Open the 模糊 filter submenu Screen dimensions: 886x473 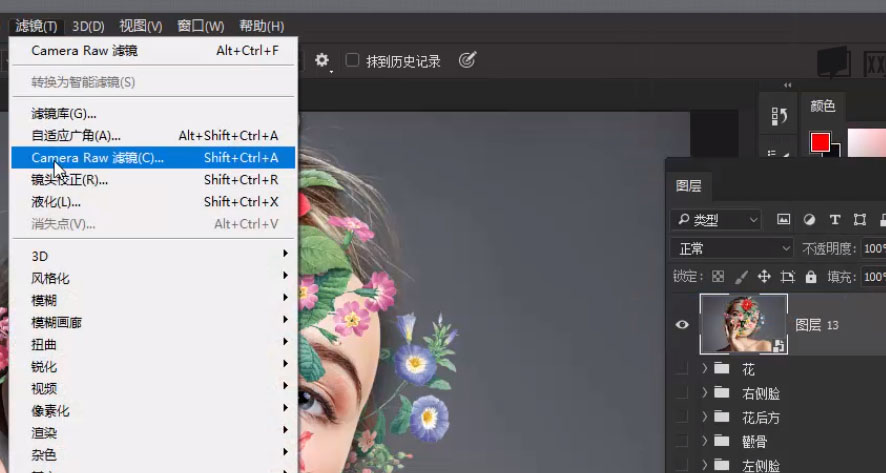coord(153,300)
